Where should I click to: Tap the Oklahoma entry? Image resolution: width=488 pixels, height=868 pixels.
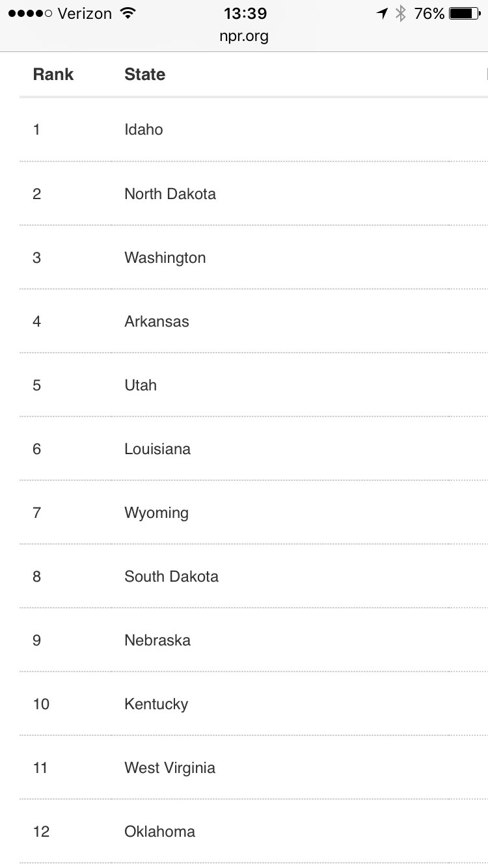(x=159, y=832)
